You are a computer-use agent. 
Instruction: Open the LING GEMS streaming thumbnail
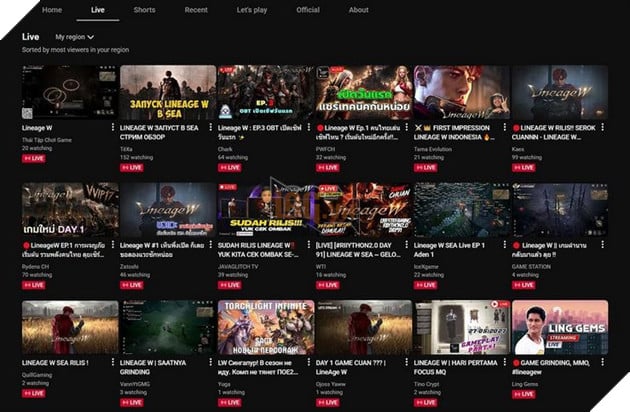(560, 327)
